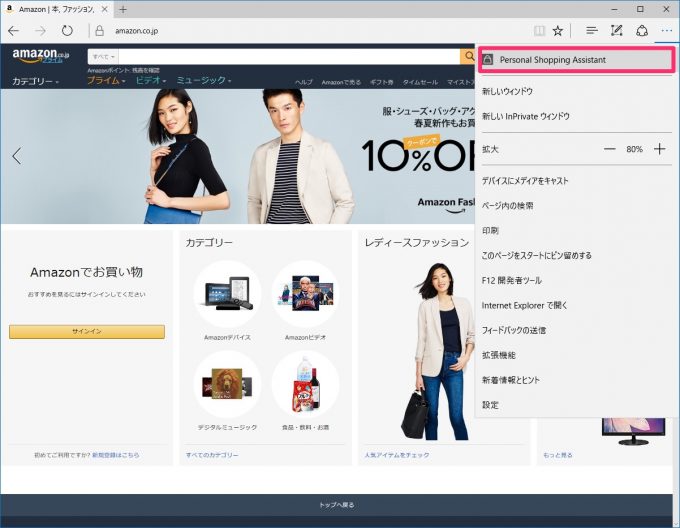Image resolution: width=680 pixels, height=528 pixels.
Task: Open the 食品・飲料・お酒 category thumbnail
Action: point(305,384)
